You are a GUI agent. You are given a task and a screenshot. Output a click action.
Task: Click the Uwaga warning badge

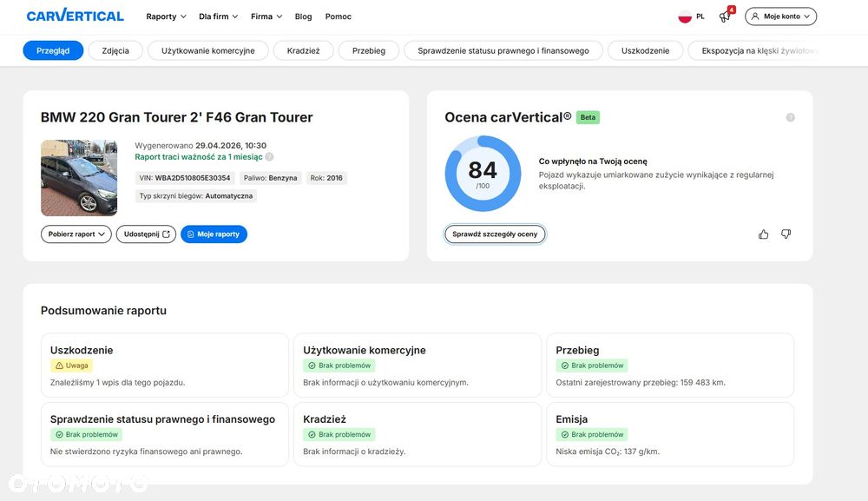pos(72,366)
